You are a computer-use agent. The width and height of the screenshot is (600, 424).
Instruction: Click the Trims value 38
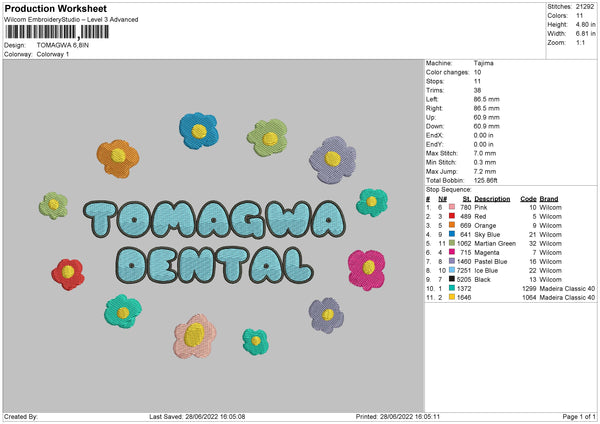pos(478,90)
